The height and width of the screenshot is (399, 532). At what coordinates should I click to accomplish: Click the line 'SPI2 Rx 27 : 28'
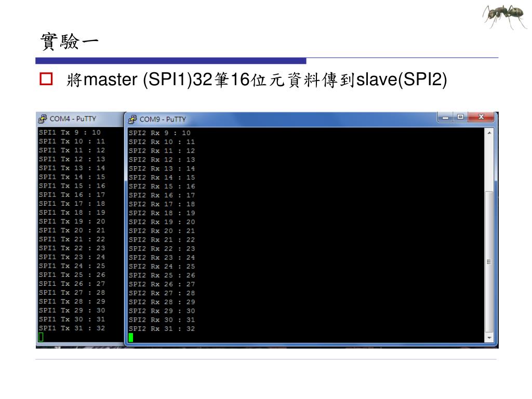pyautogui.click(x=162, y=293)
